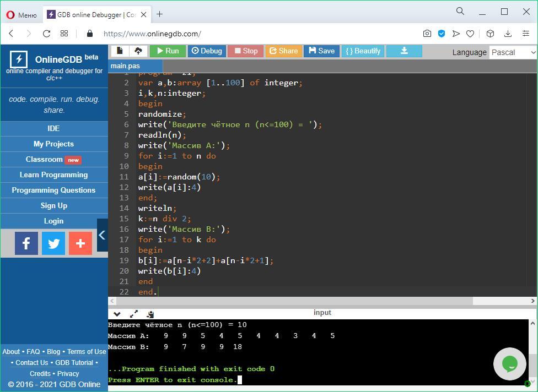Start Debug mode

(x=207, y=51)
